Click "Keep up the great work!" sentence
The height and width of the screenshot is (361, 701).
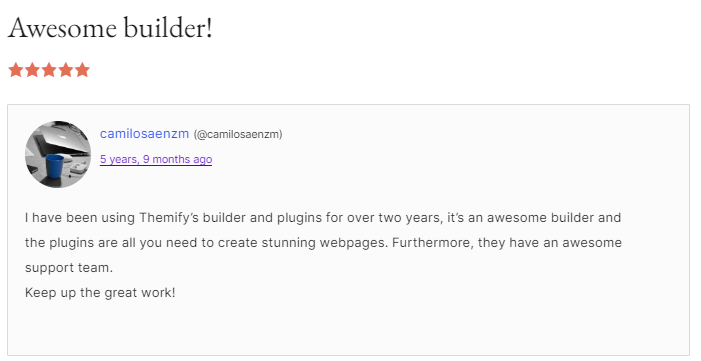[100, 293]
